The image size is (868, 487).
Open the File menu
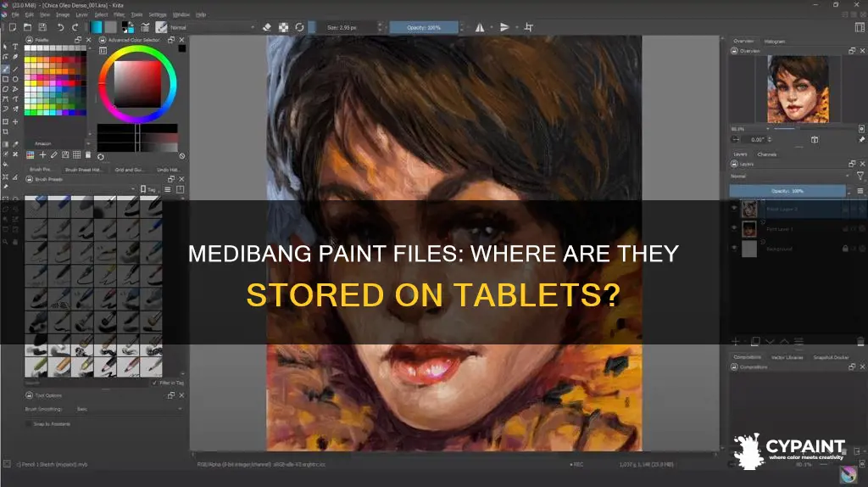click(15, 14)
